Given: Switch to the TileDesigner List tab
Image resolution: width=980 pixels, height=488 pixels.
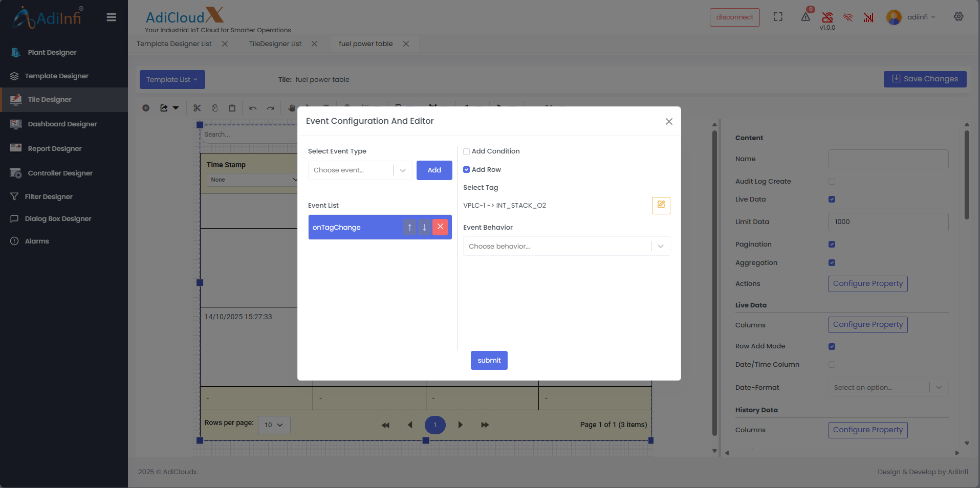Looking at the screenshot, I should 275,44.
